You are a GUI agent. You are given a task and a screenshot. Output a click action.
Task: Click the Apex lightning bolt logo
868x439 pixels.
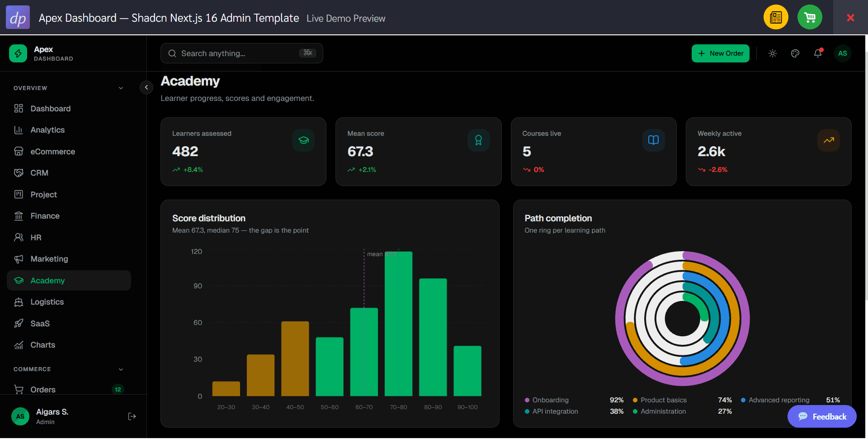point(18,53)
